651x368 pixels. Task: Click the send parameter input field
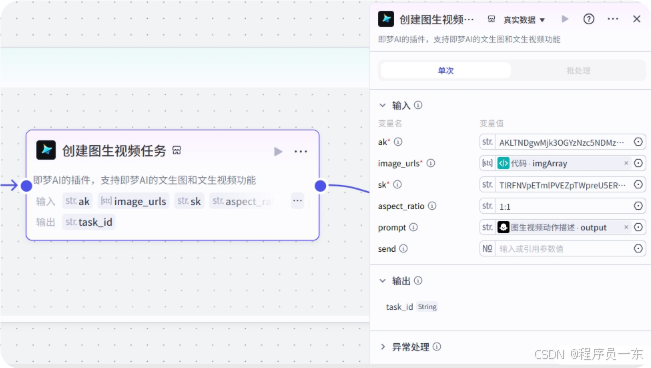(562, 249)
